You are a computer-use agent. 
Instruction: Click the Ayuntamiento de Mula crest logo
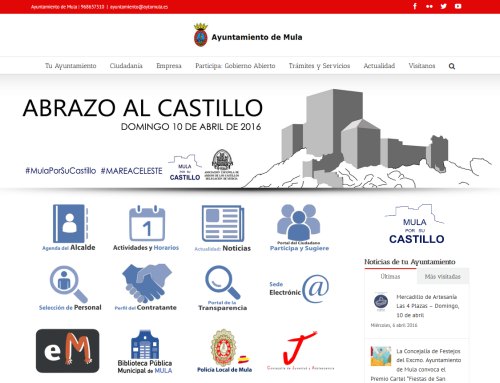[x=201, y=35]
